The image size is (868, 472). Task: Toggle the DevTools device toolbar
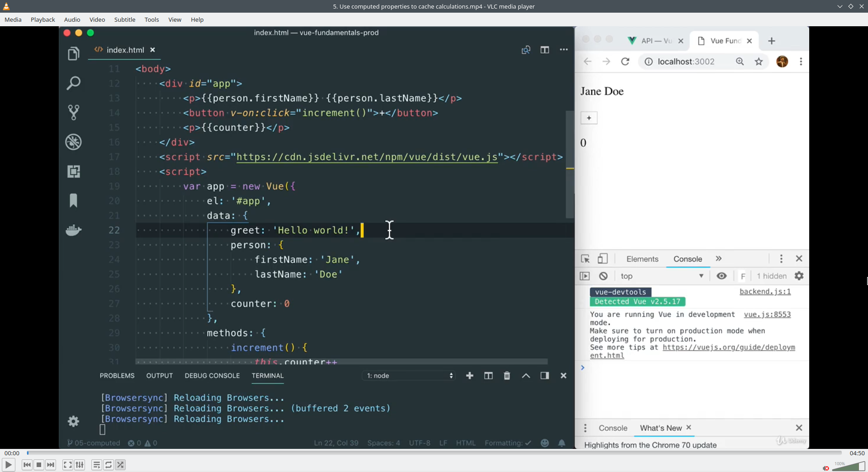pyautogui.click(x=603, y=259)
